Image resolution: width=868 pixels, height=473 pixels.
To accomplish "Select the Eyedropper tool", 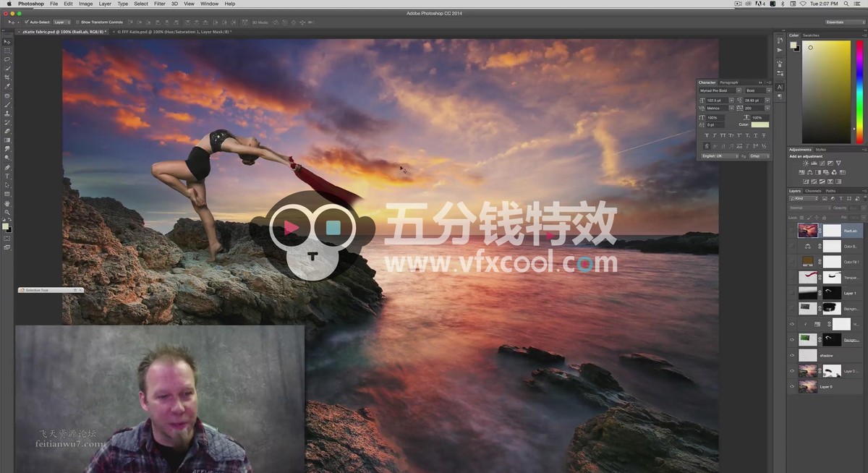I will point(7,86).
